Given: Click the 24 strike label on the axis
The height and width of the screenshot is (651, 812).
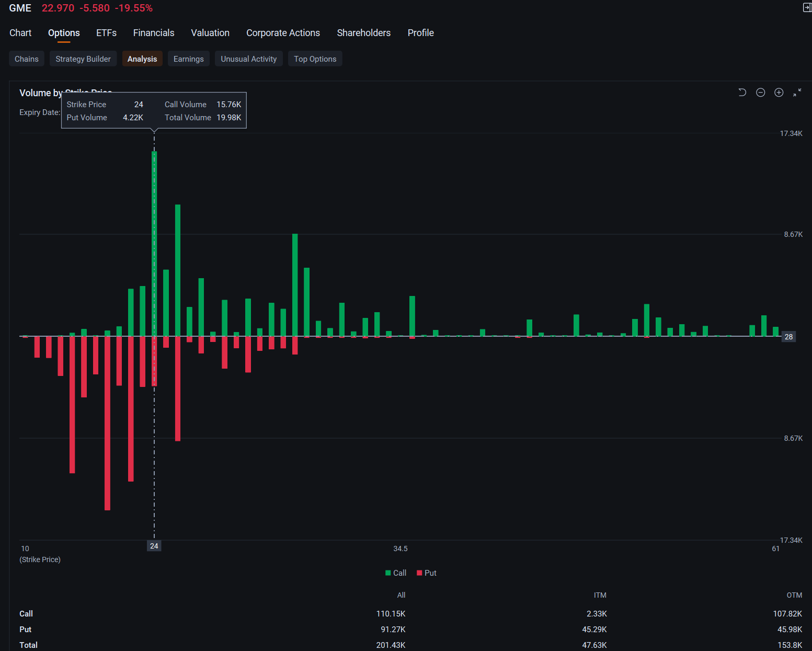Looking at the screenshot, I should click(154, 546).
